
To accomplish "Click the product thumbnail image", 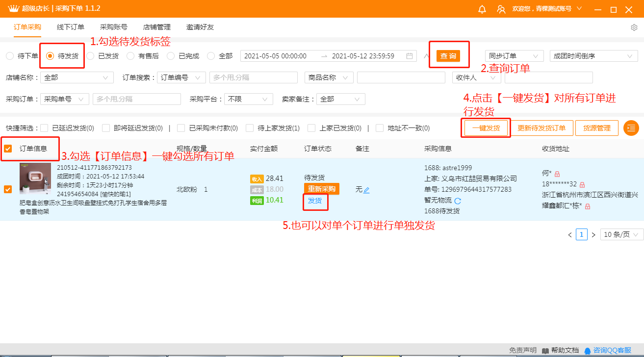I will click(35, 179).
